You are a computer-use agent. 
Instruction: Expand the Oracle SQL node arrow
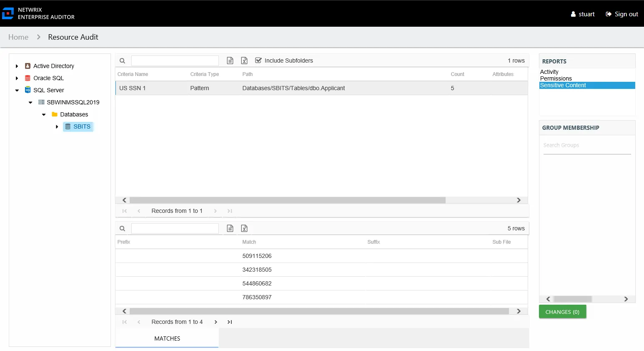17,78
